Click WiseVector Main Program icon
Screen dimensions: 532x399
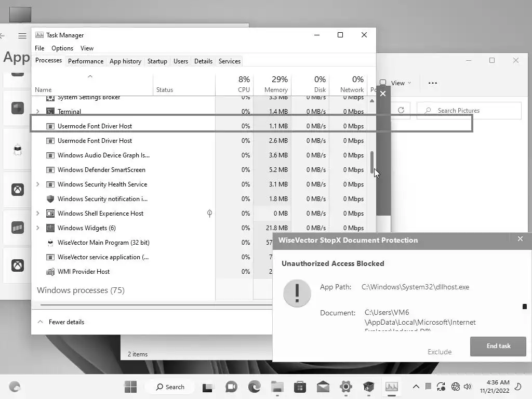pyautogui.click(x=50, y=243)
